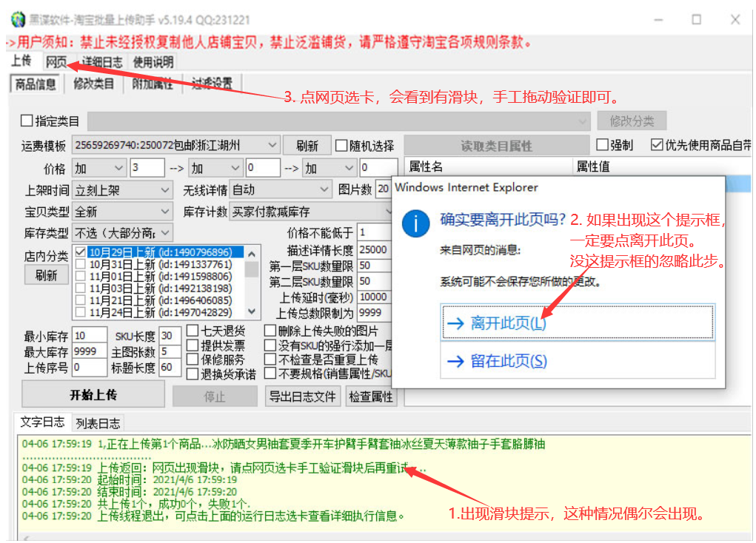Check the 不要规格(销售属性/SKU) option
This screenshot has width=756, height=543.
[x=270, y=374]
